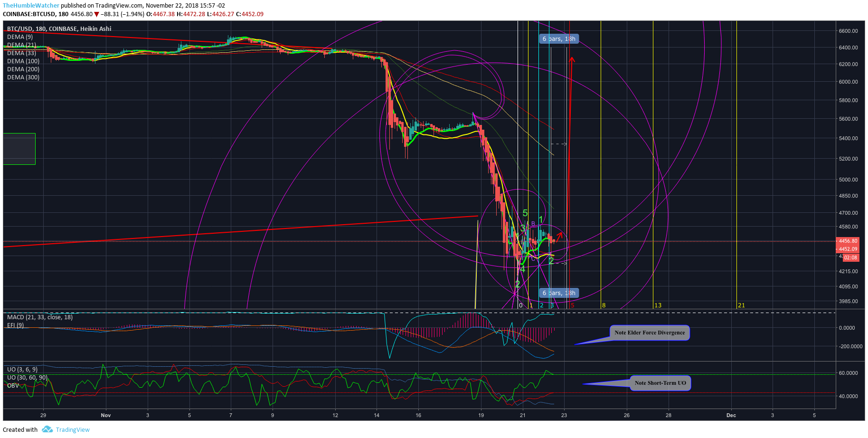Click the 60.0000 UO axis value
Screen dimensions: 868x438
848,373
